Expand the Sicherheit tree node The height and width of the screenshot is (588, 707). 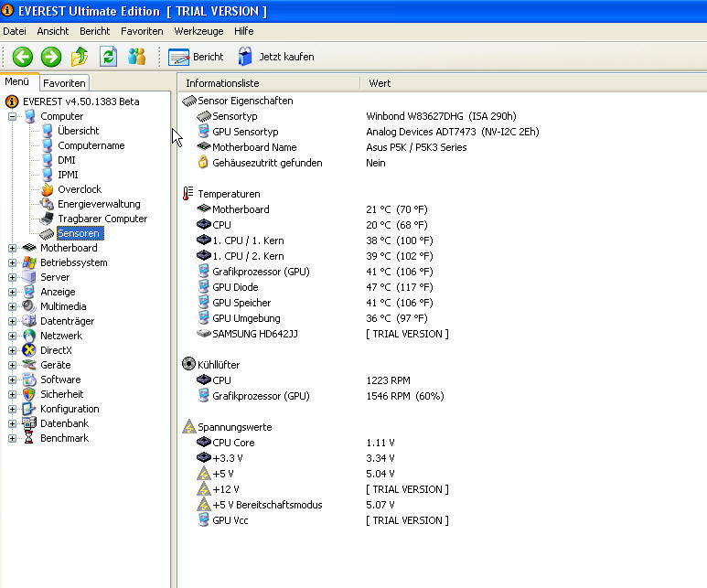(13, 394)
